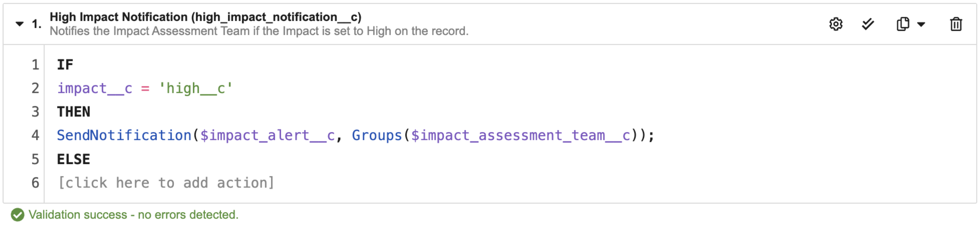Click the 'high__c' value string
The image size is (980, 227).
[196, 88]
